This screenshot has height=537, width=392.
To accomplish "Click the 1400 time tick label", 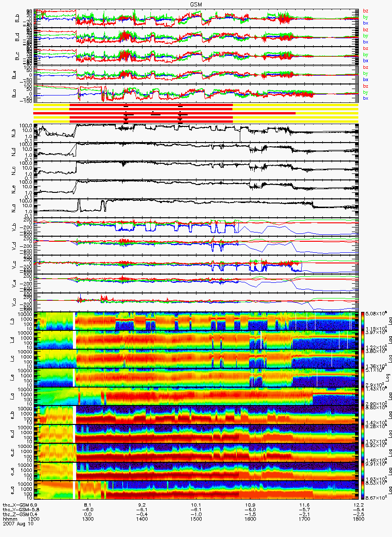I will coord(142,519).
